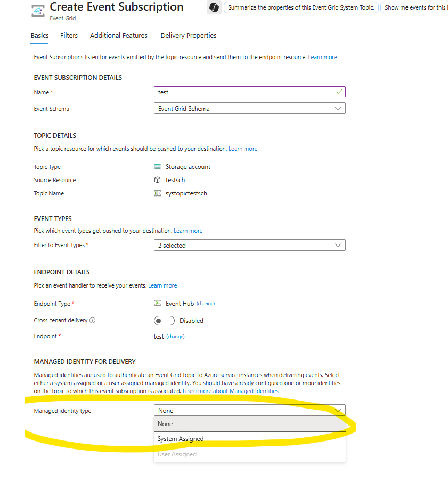Toggle the Cross-tenant delivery switch

pos(164,321)
